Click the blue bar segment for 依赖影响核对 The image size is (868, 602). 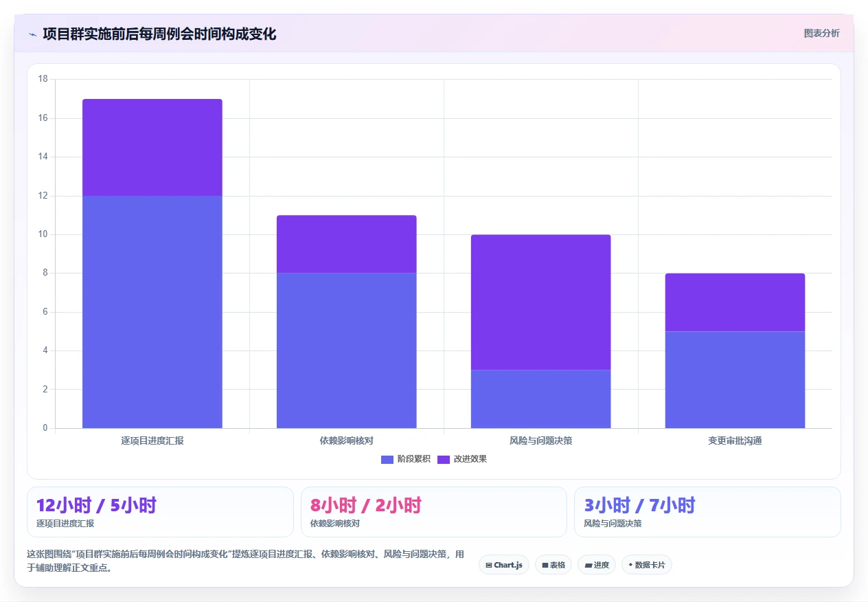pyautogui.click(x=347, y=350)
